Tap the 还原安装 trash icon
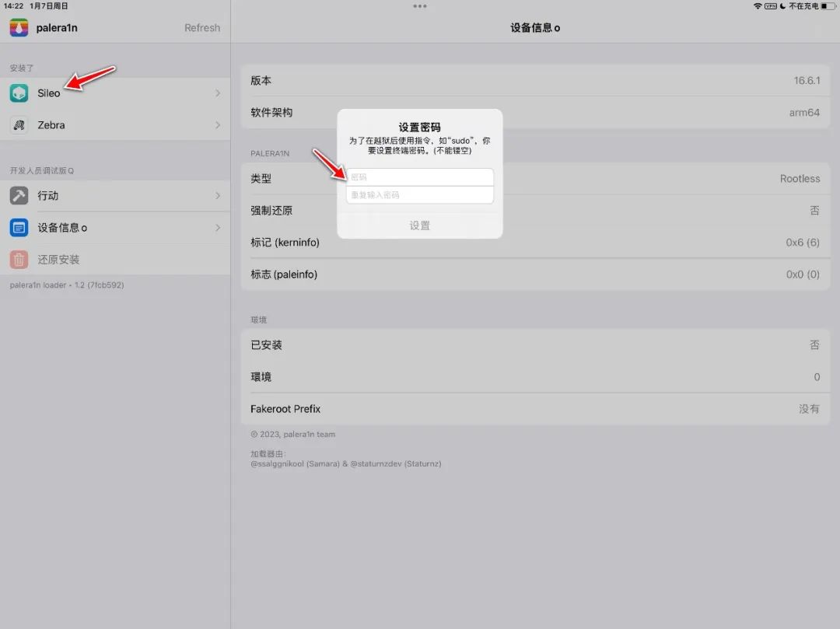The image size is (840, 629). (19, 260)
